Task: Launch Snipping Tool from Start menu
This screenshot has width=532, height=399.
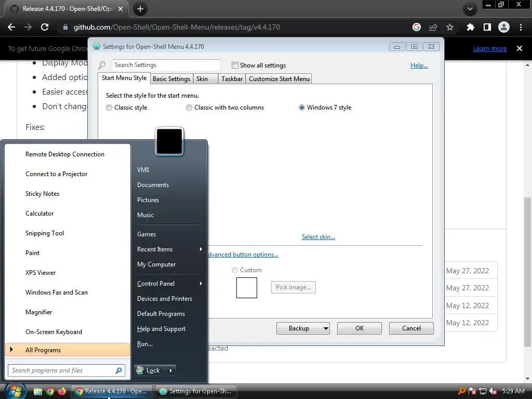Action: point(45,233)
